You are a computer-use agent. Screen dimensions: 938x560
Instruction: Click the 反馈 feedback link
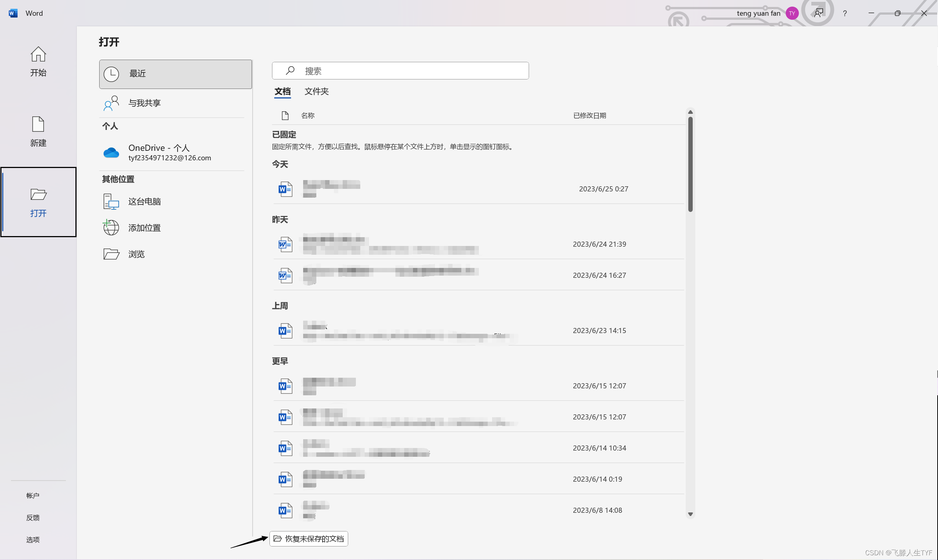33,518
